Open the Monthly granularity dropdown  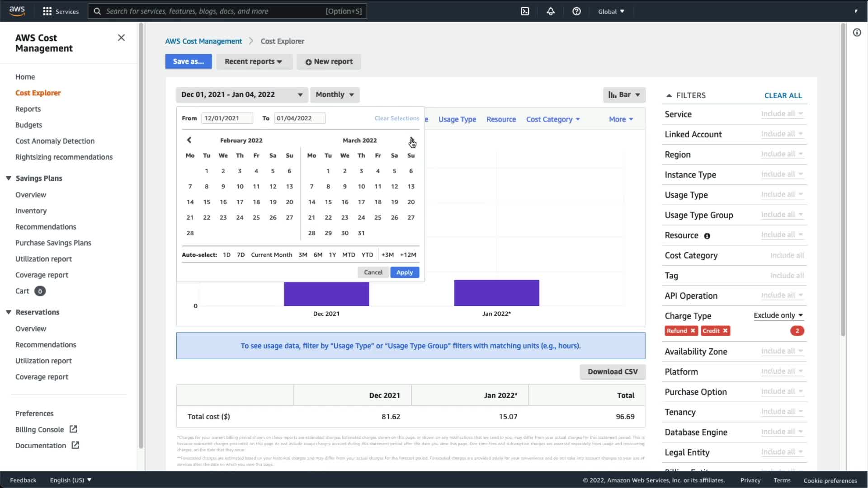[335, 94]
